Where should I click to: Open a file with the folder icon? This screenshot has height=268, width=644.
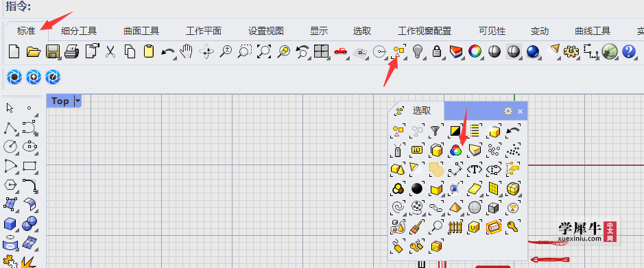(34, 51)
